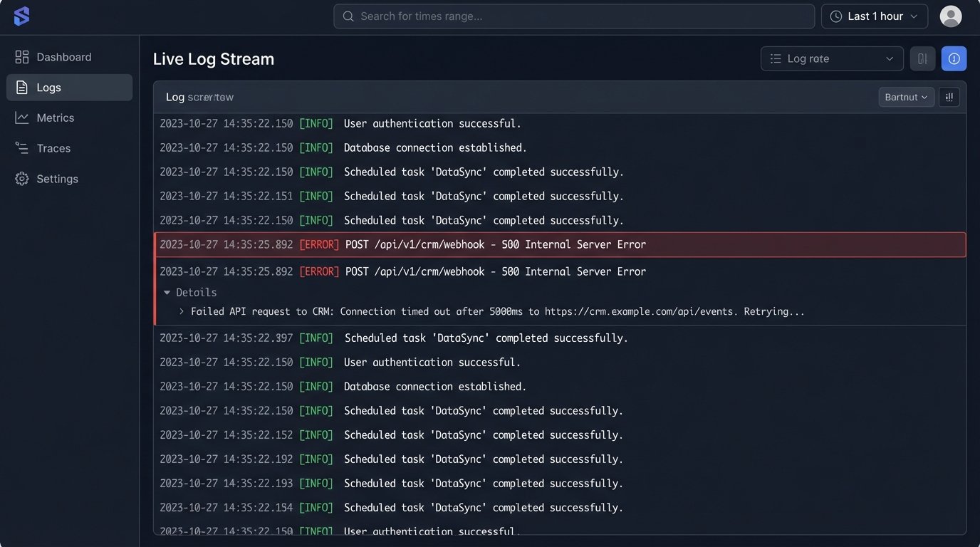This screenshot has width=980, height=547.
Task: Open the Log rate dropdown
Action: (831, 58)
